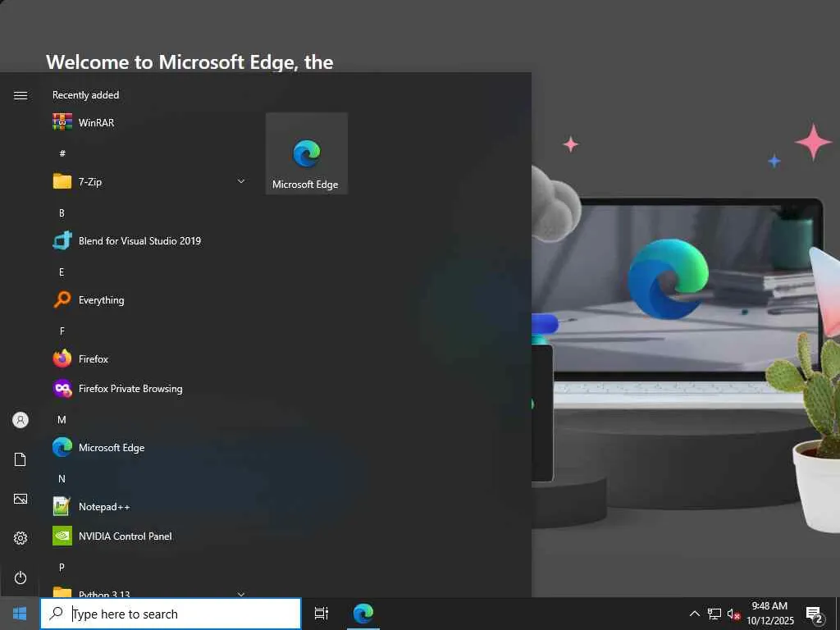
Task: Click the pinned Microsoft Edge tile
Action: [x=307, y=153]
